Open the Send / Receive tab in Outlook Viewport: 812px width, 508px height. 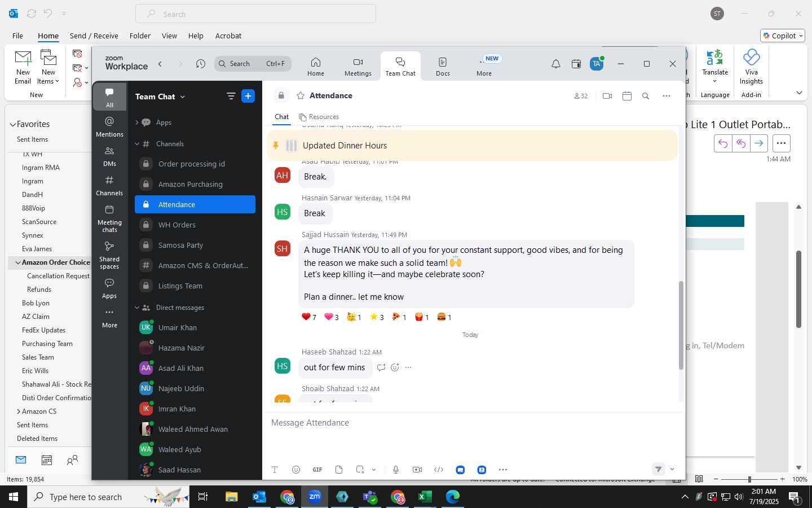[94, 36]
